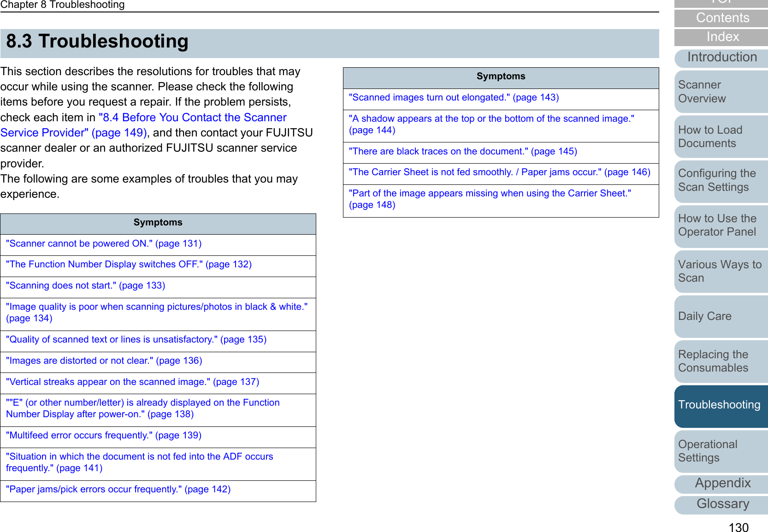The height and width of the screenshot is (532, 768).
Task: Click the '8.3 Troubleshooting' section heading
Action: tap(97, 41)
